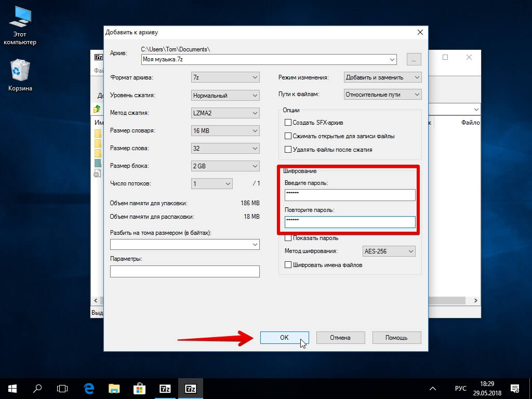The width and height of the screenshot is (532, 399).
Task: Open update mode Добавить и заменить dropdown
Action: [x=383, y=77]
